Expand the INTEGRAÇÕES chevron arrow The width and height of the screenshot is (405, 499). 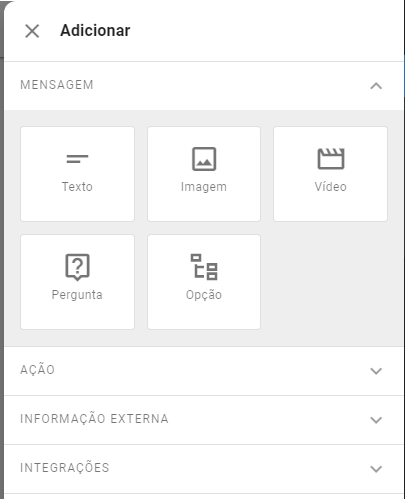pos(376,469)
